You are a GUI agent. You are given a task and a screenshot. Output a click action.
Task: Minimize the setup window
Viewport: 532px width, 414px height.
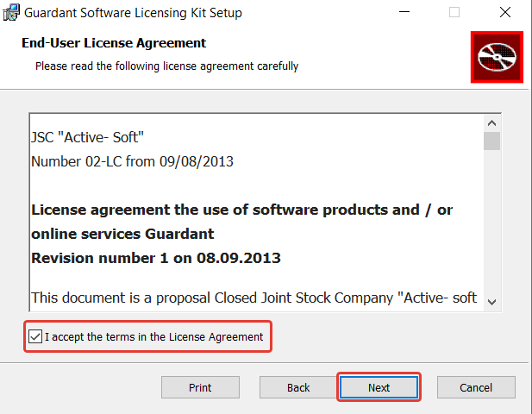404,13
